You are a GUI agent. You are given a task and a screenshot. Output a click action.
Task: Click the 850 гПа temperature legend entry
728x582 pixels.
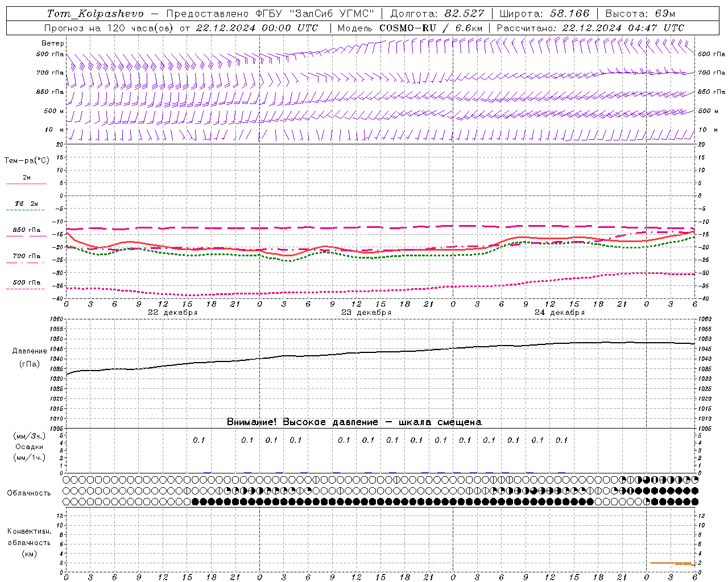point(27,230)
